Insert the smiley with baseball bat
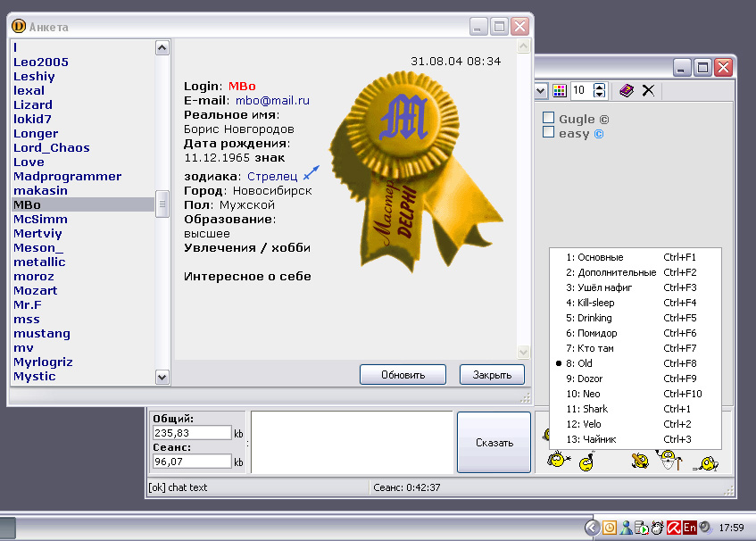The image size is (756, 541). [x=640, y=461]
